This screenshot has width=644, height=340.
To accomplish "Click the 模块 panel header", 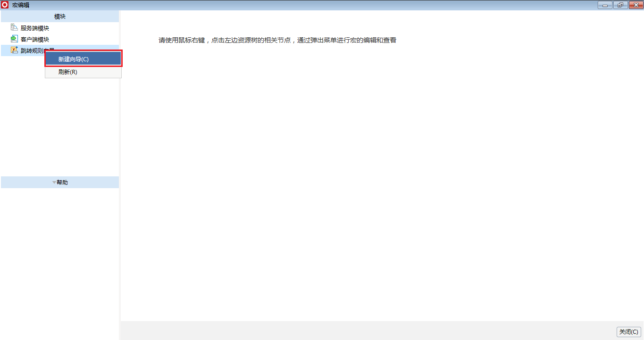I will (x=60, y=17).
